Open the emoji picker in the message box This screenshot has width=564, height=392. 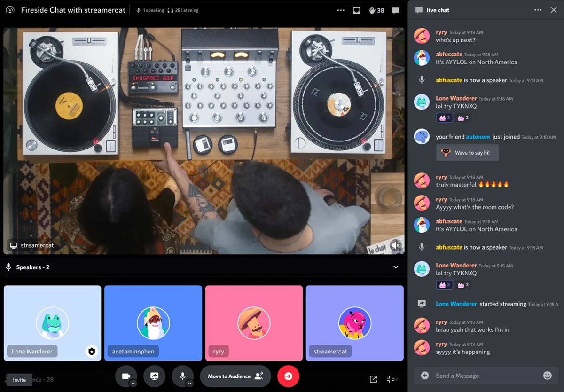(547, 376)
